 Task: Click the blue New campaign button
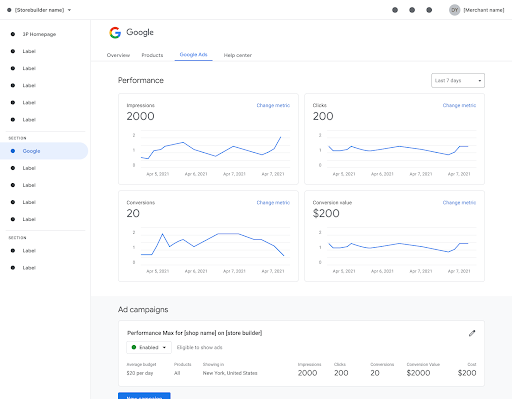pos(144,396)
